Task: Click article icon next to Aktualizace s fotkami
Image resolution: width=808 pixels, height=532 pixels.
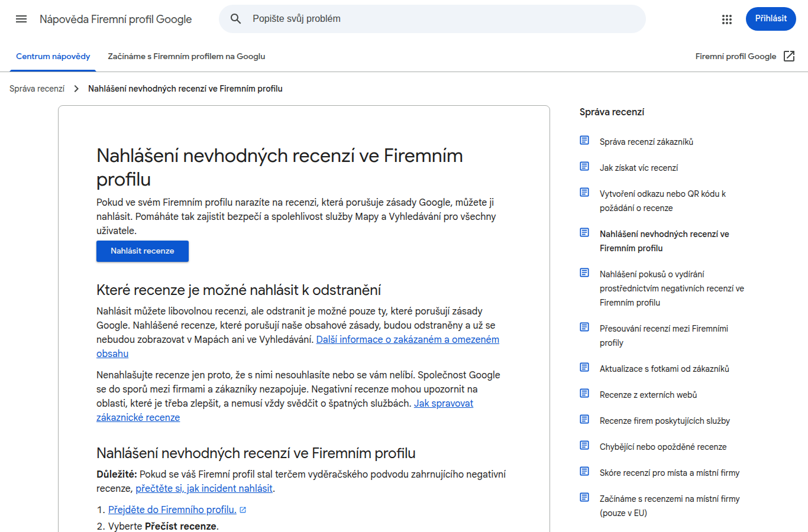Action: [x=584, y=367]
